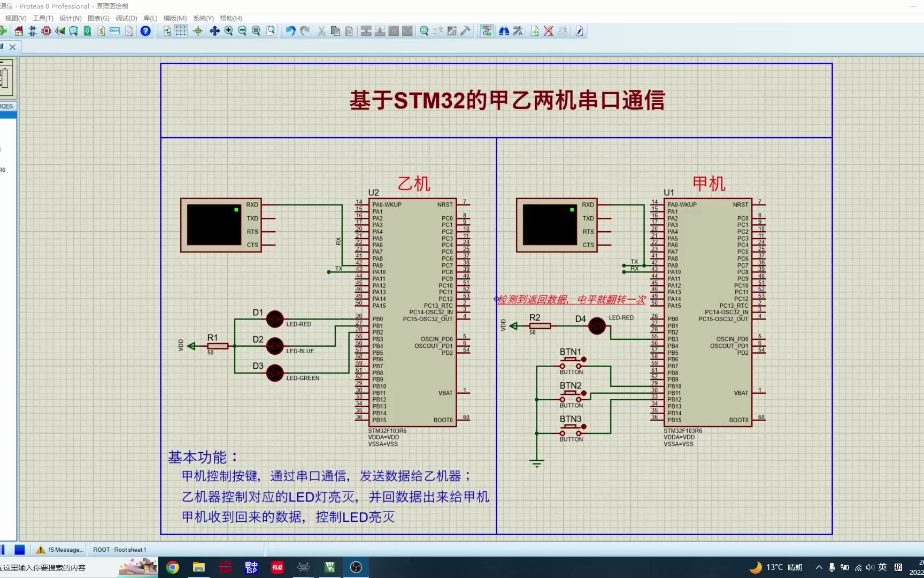Zoom out of the schematic
Image resolution: width=924 pixels, height=578 pixels.
[242, 31]
